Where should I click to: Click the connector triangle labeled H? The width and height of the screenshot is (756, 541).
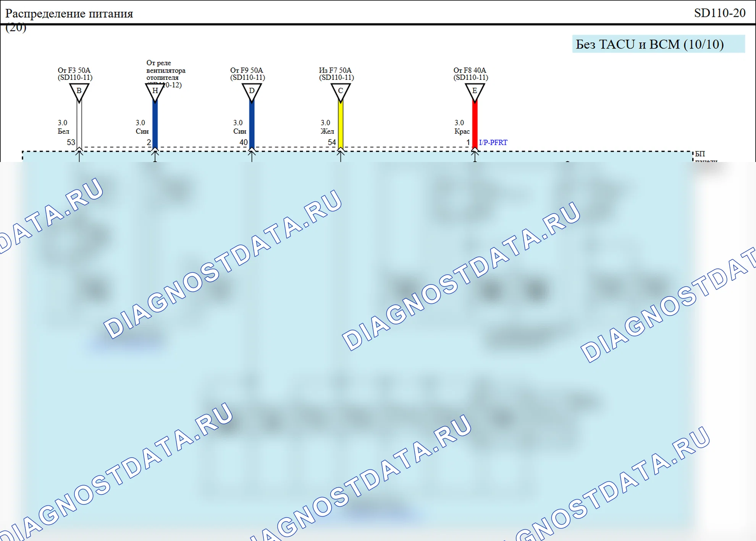pyautogui.click(x=155, y=92)
